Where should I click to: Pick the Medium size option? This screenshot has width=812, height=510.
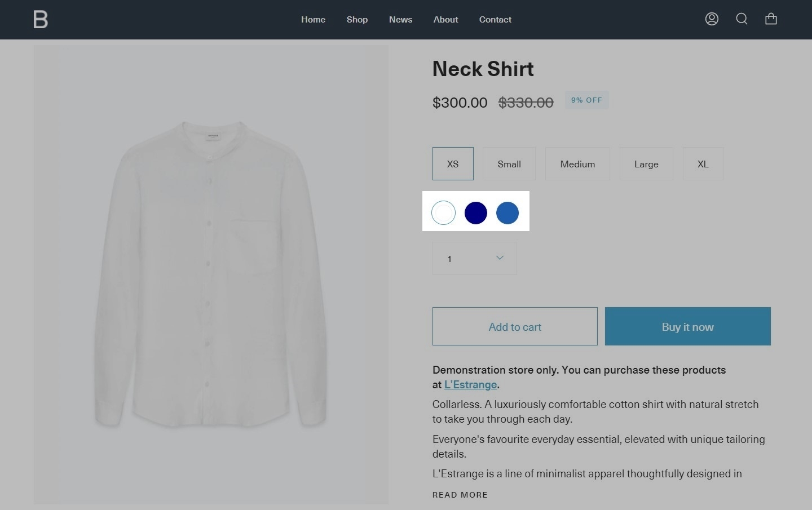pos(577,164)
